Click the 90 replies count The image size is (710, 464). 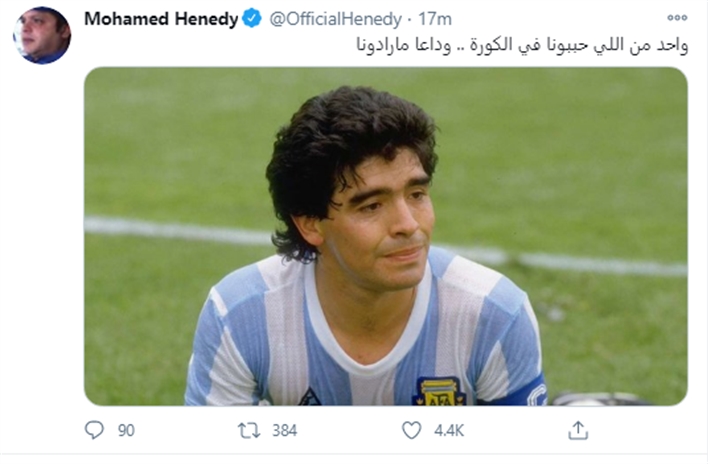pyautogui.click(x=126, y=431)
